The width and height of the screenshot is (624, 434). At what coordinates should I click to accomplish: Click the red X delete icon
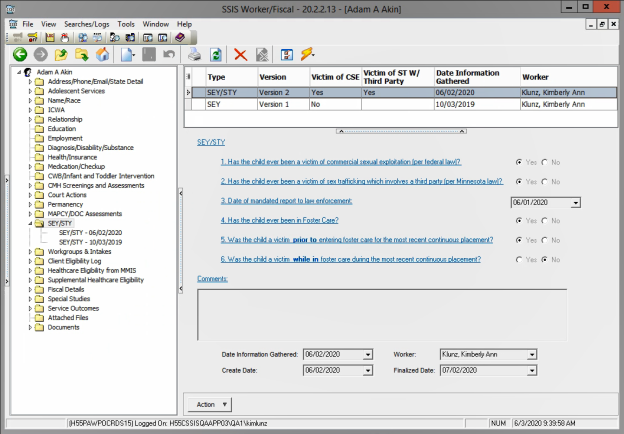point(240,54)
